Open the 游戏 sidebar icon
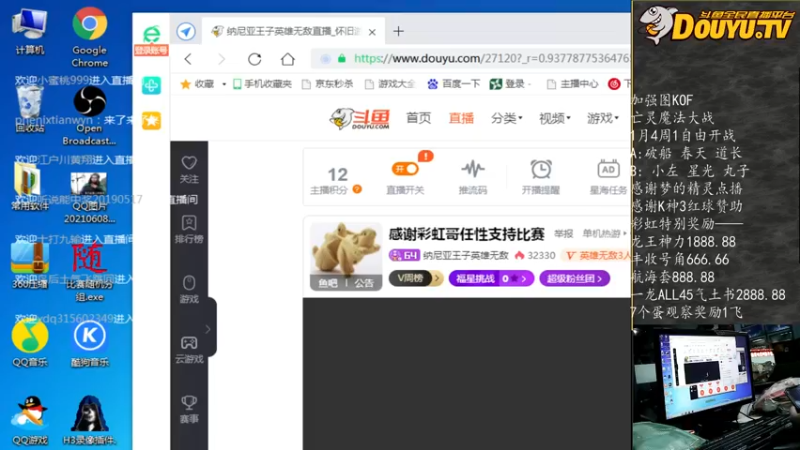 tap(189, 289)
